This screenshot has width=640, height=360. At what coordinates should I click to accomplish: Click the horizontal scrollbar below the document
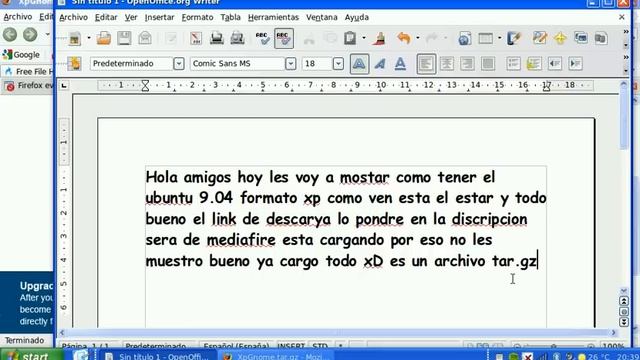(x=338, y=333)
